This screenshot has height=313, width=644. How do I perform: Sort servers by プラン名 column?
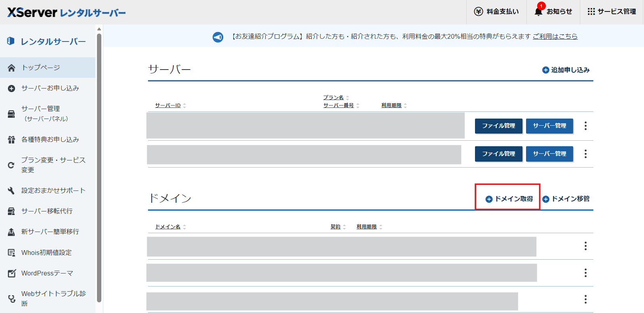[336, 98]
